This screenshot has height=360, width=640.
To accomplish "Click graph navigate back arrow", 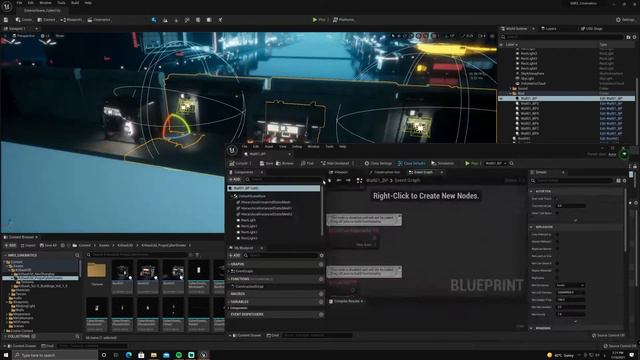I will [339, 180].
